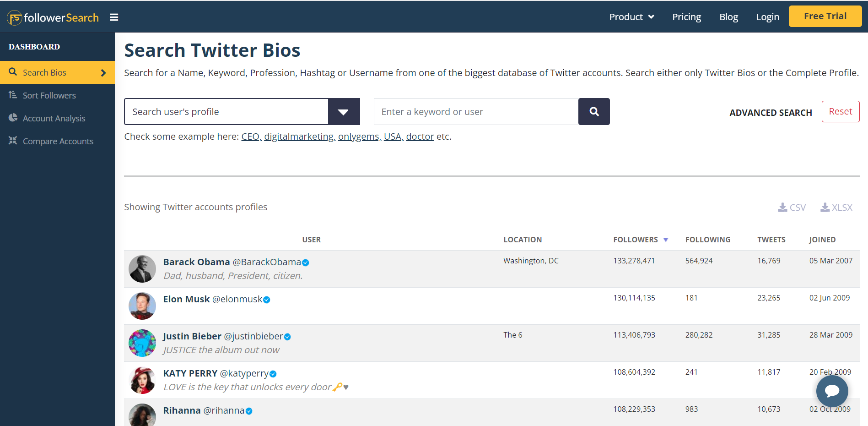Open Compare Accounts in sidebar

pyautogui.click(x=58, y=141)
